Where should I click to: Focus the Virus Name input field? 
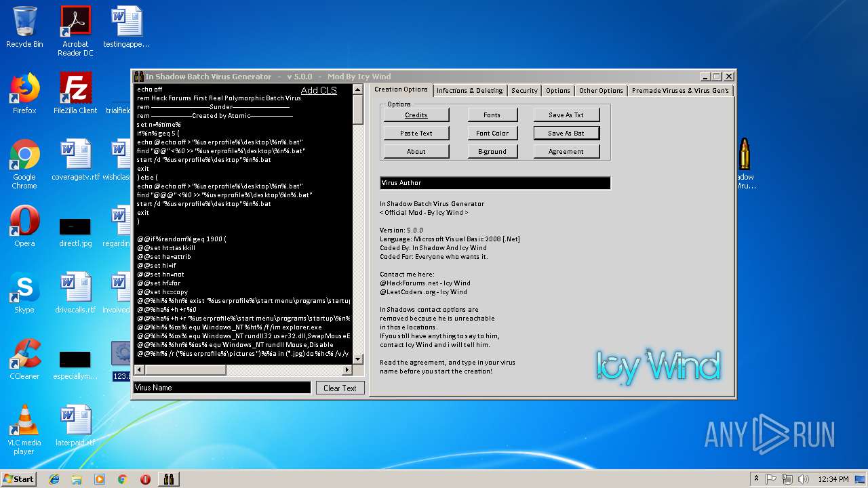pyautogui.click(x=222, y=388)
